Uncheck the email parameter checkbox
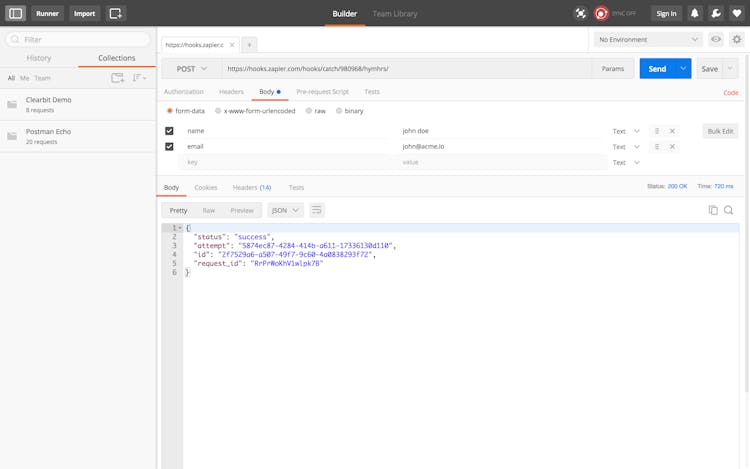 [x=169, y=146]
